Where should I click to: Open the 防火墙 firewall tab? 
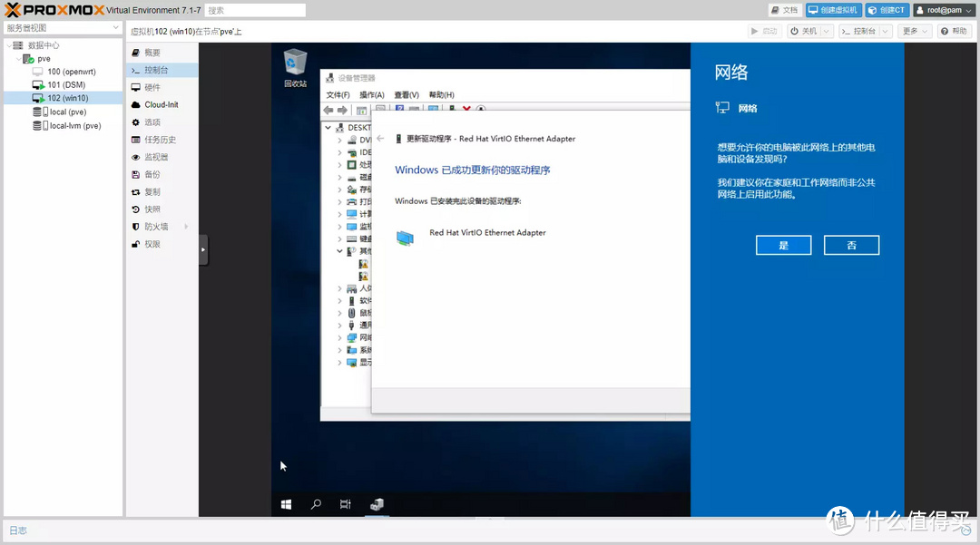tap(162, 227)
